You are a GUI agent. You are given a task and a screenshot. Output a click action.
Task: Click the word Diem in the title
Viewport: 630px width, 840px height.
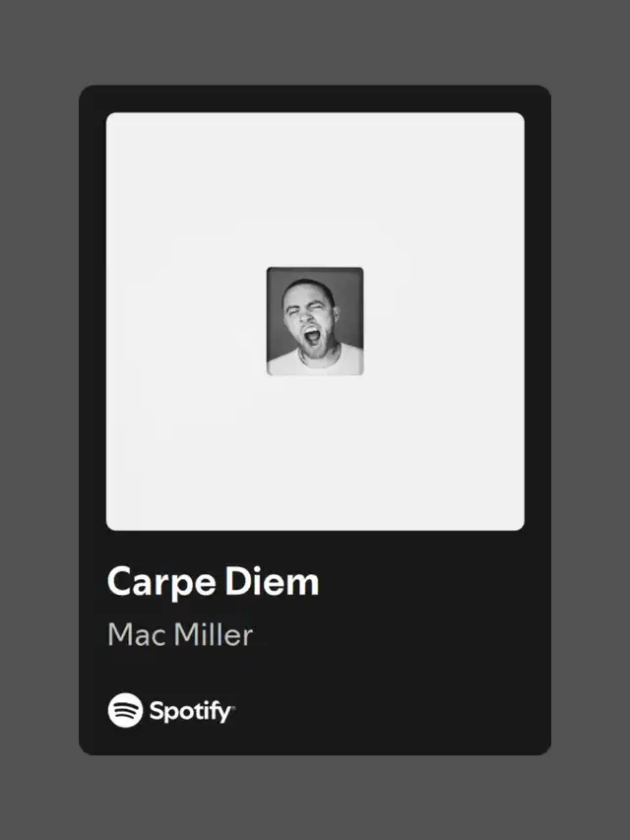pyautogui.click(x=272, y=581)
